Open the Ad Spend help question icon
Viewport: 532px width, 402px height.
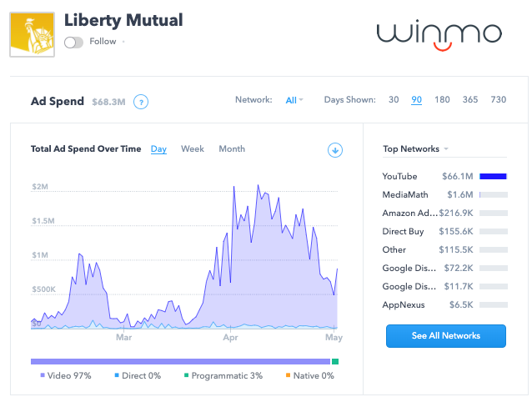point(141,102)
